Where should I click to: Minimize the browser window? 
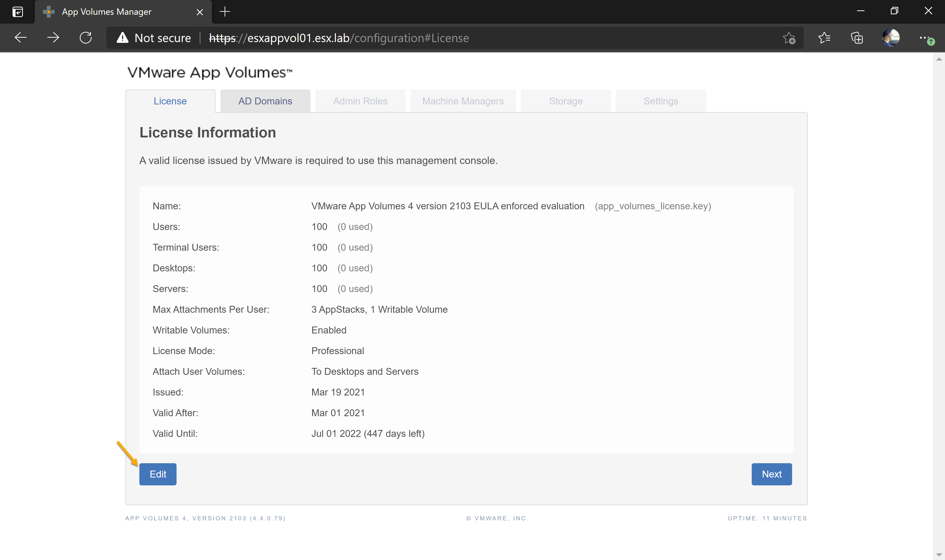861,11
